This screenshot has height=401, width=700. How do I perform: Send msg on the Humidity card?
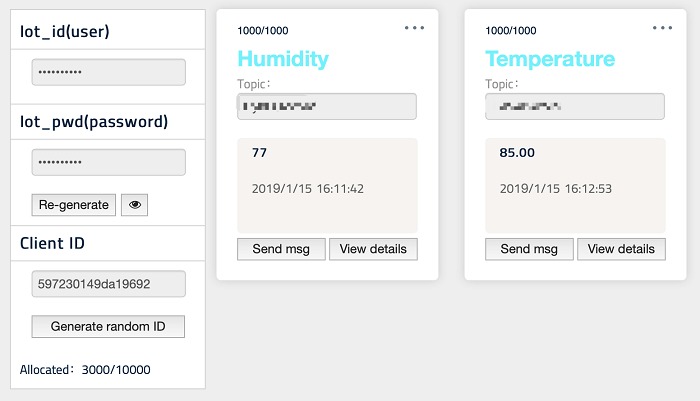coord(281,249)
